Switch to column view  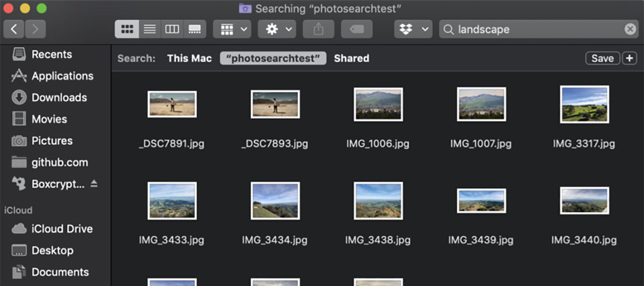coord(172,29)
